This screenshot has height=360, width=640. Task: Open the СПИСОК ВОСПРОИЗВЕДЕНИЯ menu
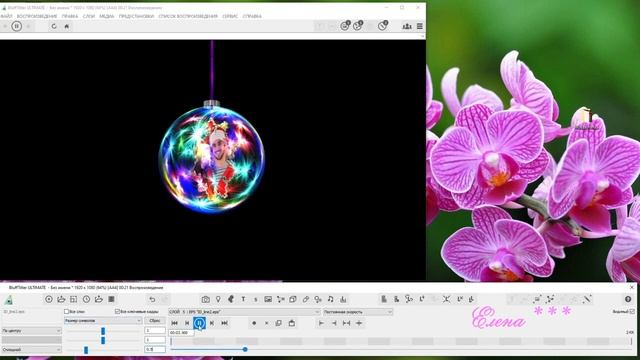point(188,16)
